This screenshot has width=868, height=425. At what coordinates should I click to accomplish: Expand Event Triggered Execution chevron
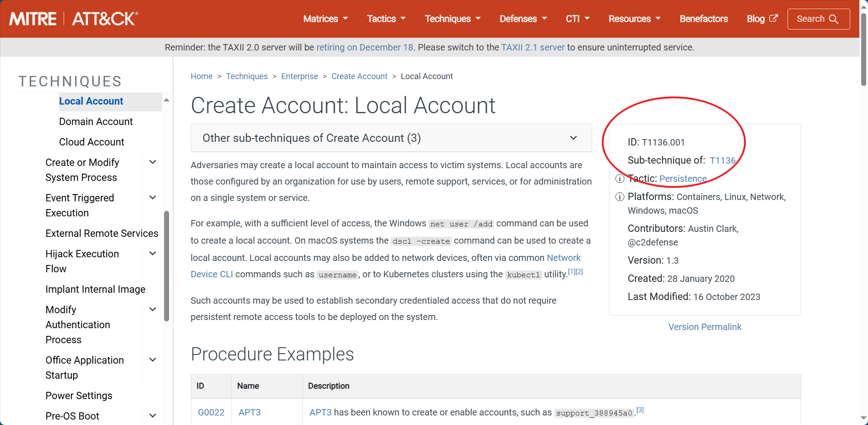(x=153, y=198)
